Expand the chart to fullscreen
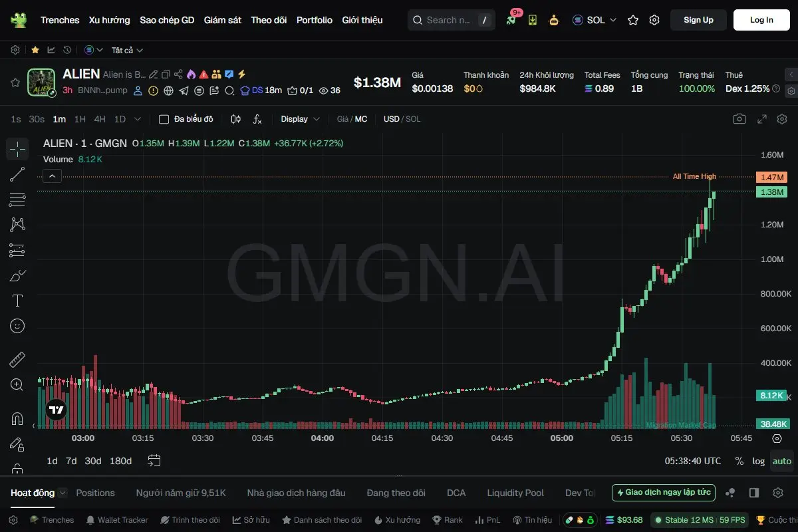 point(763,119)
